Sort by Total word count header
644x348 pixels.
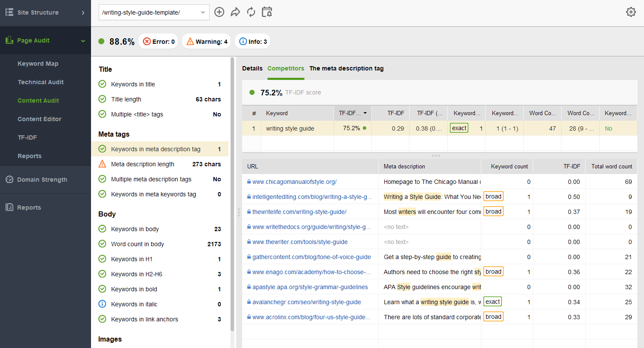tap(611, 166)
